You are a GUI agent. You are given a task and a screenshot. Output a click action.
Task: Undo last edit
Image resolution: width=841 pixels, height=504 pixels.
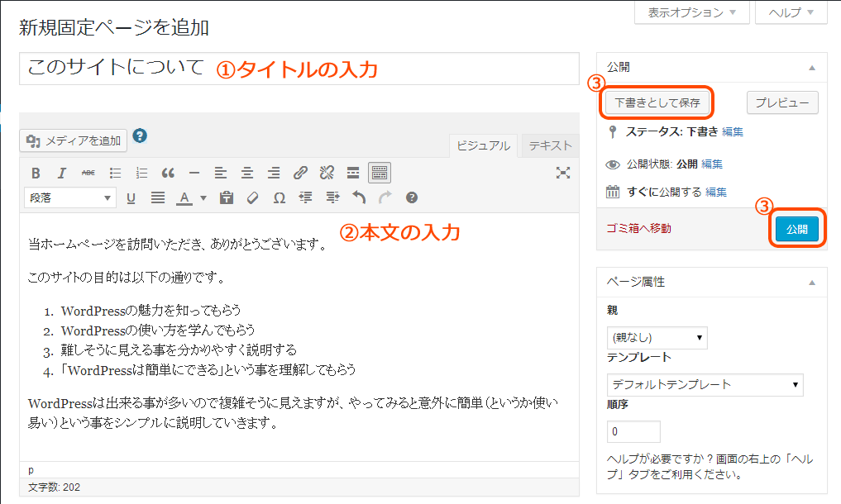click(359, 198)
